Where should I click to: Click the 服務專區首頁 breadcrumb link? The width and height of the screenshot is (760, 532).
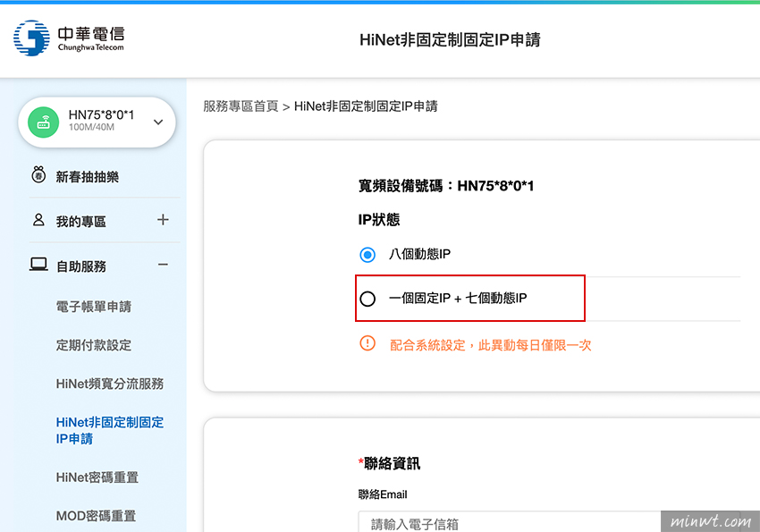241,106
